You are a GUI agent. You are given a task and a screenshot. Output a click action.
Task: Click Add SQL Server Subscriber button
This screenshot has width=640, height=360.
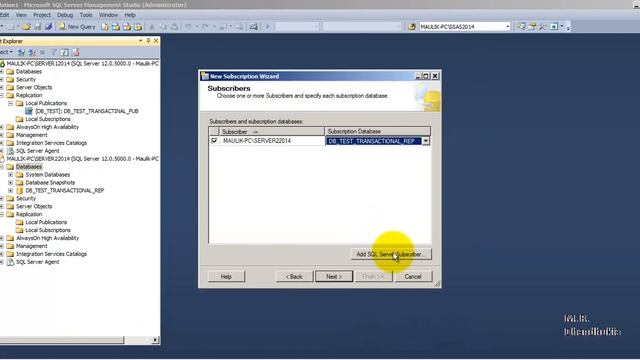pyautogui.click(x=391, y=254)
